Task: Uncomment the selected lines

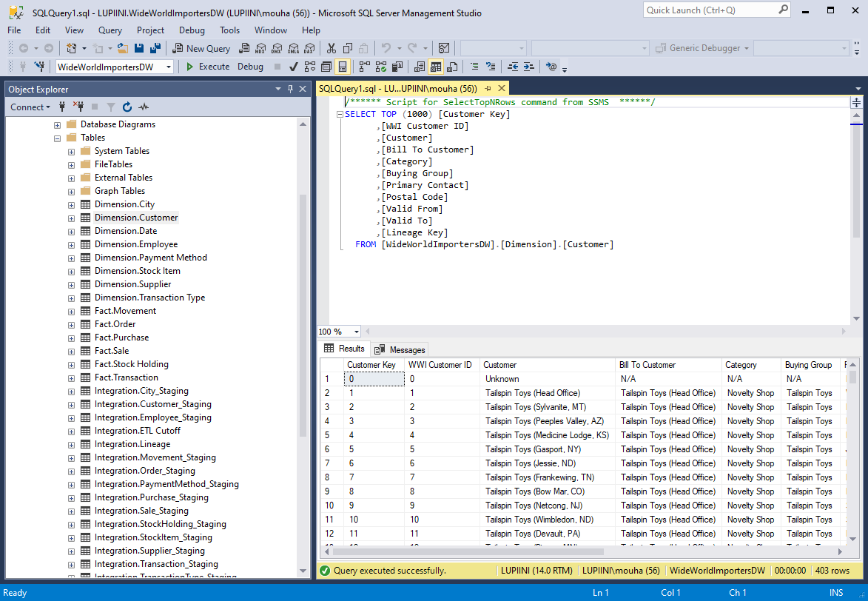Action: [491, 67]
